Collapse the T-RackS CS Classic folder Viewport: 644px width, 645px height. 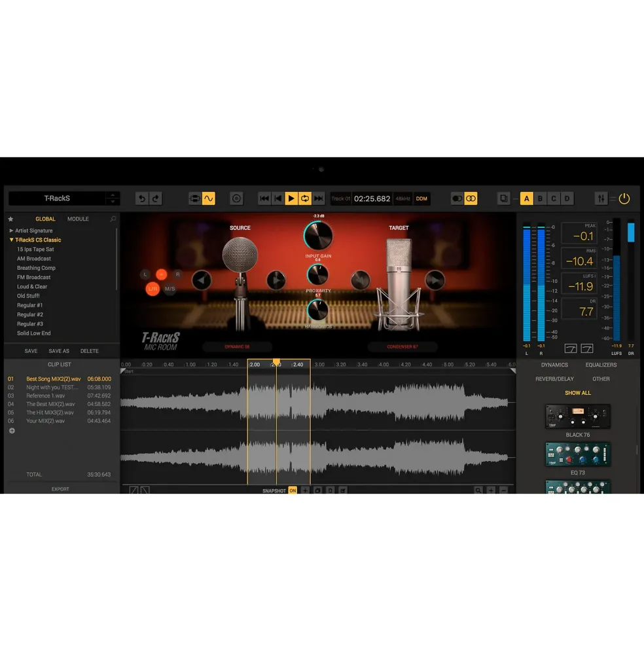(11, 240)
